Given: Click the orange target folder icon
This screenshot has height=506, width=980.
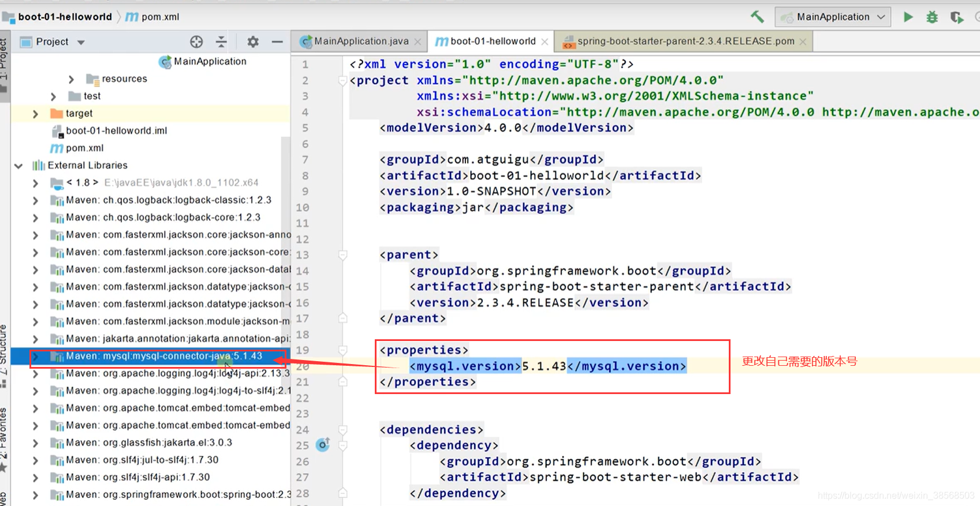Looking at the screenshot, I should 57,113.
